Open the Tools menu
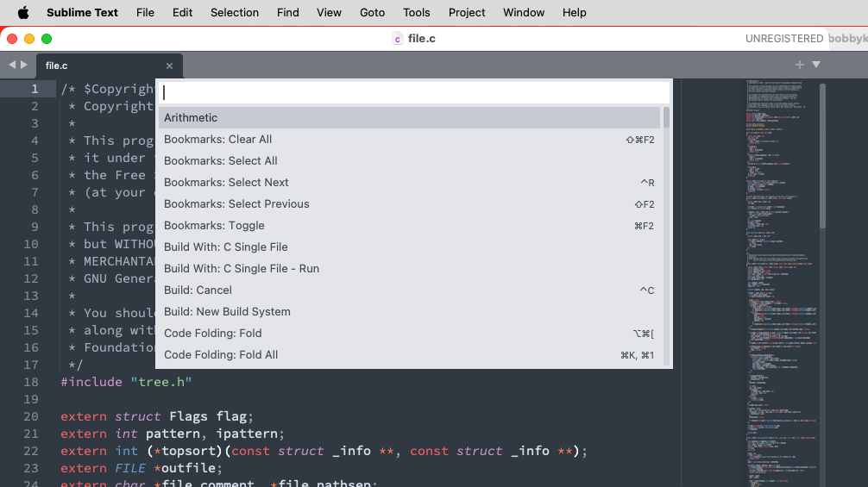 pyautogui.click(x=416, y=12)
